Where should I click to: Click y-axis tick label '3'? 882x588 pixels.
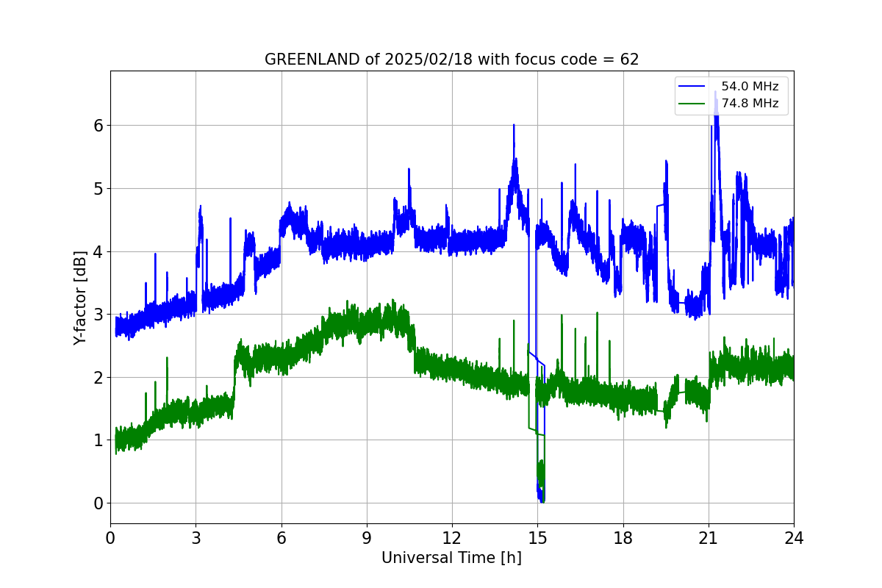tap(98, 315)
